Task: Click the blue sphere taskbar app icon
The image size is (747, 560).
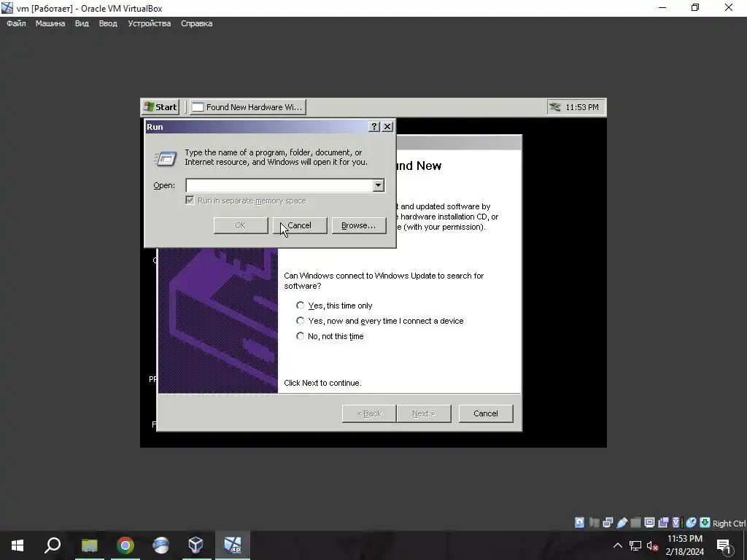Action: tap(161, 545)
